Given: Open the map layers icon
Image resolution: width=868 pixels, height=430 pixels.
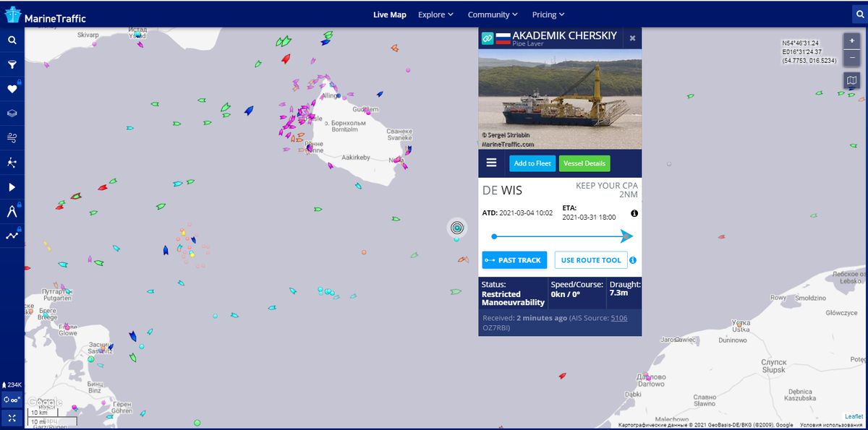Looking at the screenshot, I should pyautogui.click(x=12, y=113).
